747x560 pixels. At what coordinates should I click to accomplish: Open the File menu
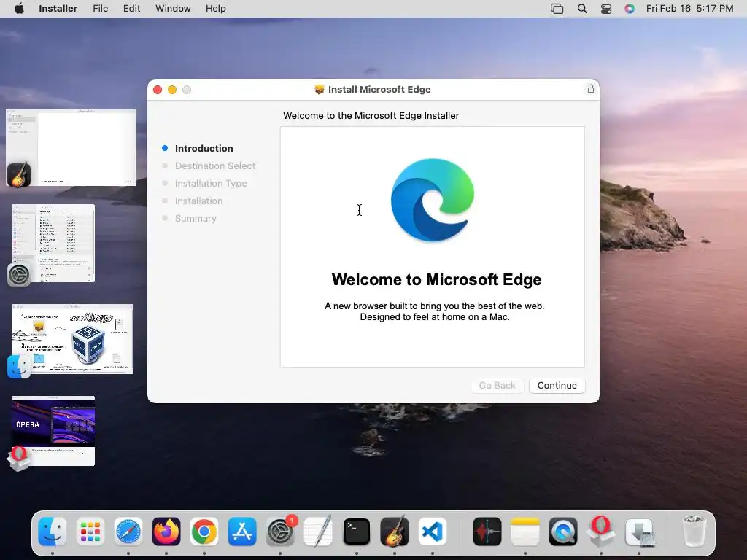pos(100,9)
